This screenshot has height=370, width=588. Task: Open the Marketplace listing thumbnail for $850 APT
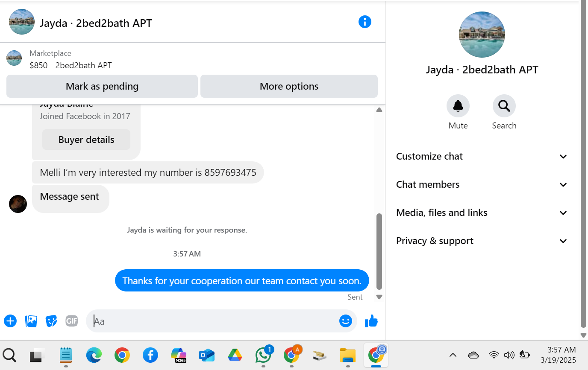click(x=14, y=58)
